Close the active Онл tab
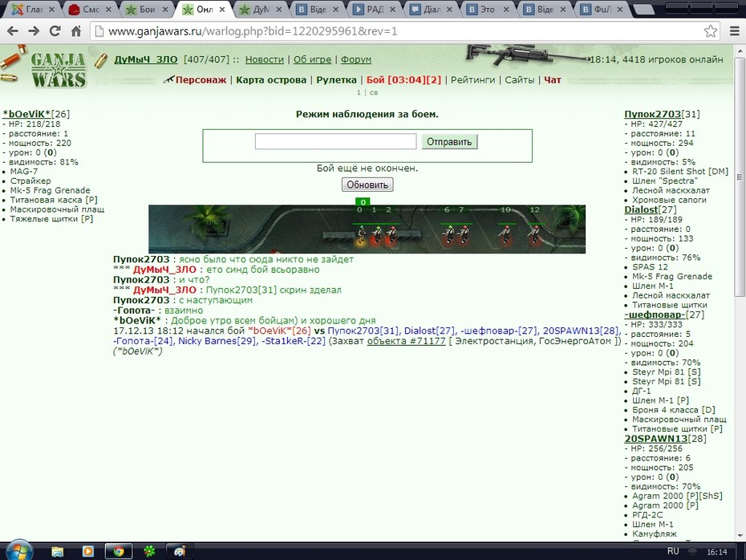This screenshot has width=746, height=560. click(222, 10)
